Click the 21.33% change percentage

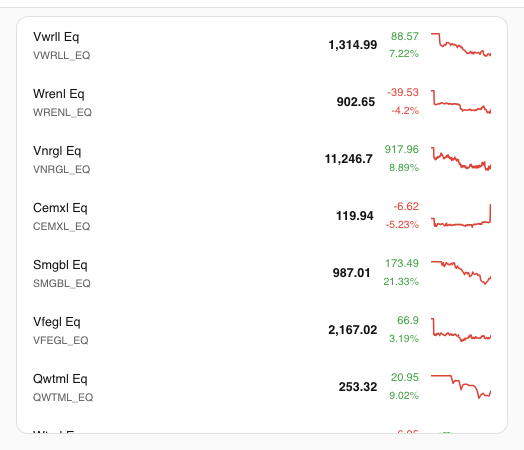pos(401,282)
